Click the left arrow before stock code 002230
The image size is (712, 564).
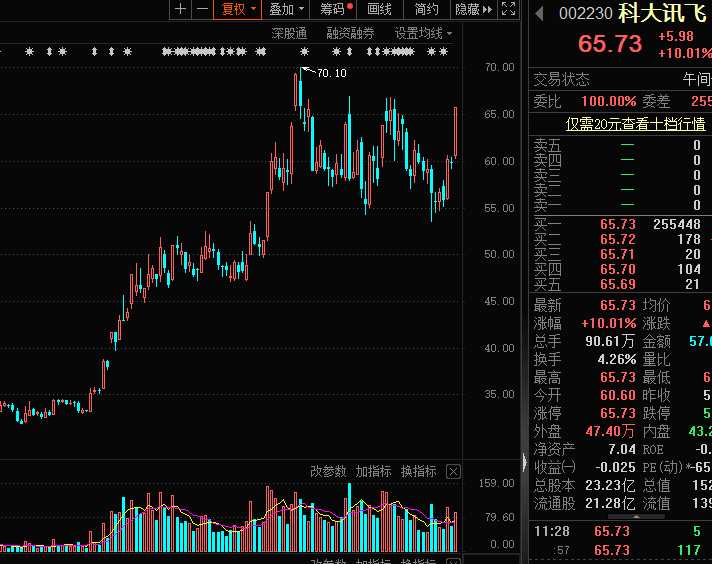539,13
